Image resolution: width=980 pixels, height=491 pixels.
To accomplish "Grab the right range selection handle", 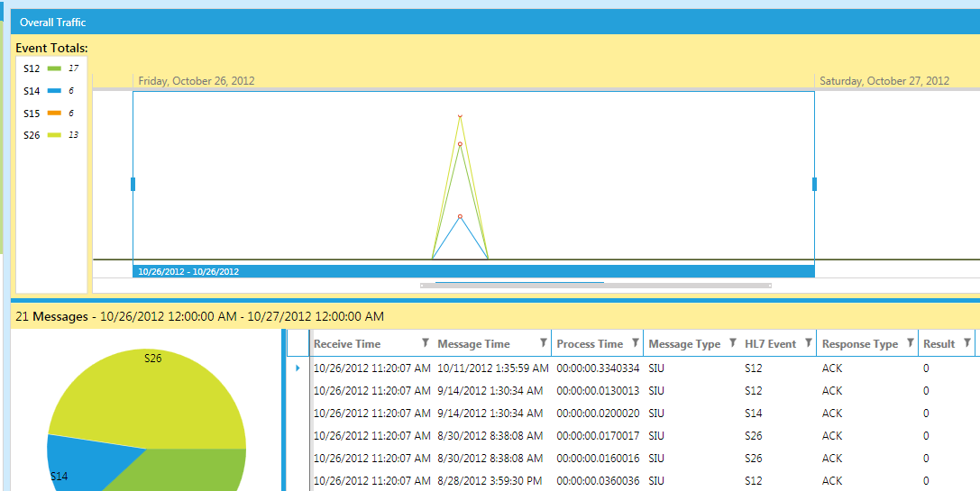I will tap(814, 184).
